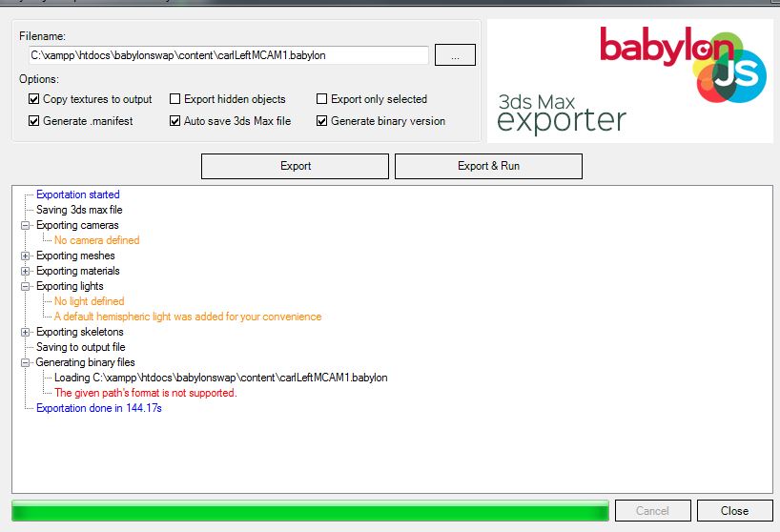Select the 'Exporting cameras' row text
The height and width of the screenshot is (532, 780).
click(x=77, y=225)
